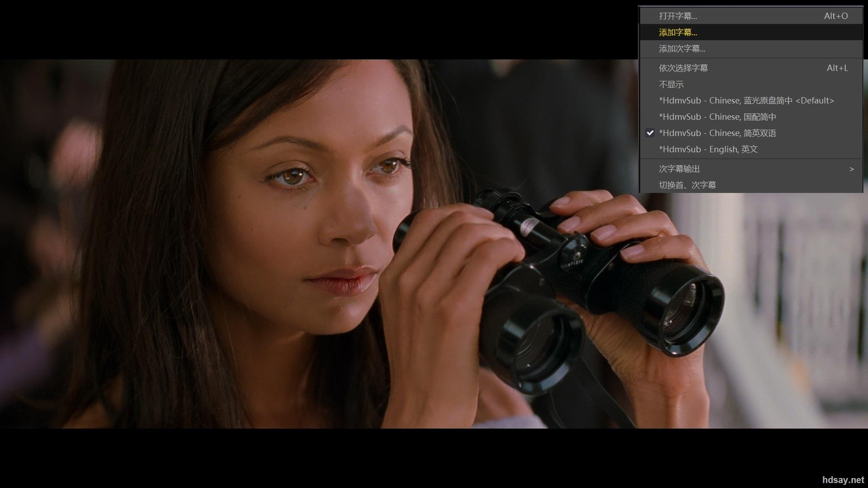Switch to HdmvSub English, 英文 subtitle
Viewport: 868px width, 488px height.
[x=750, y=149]
